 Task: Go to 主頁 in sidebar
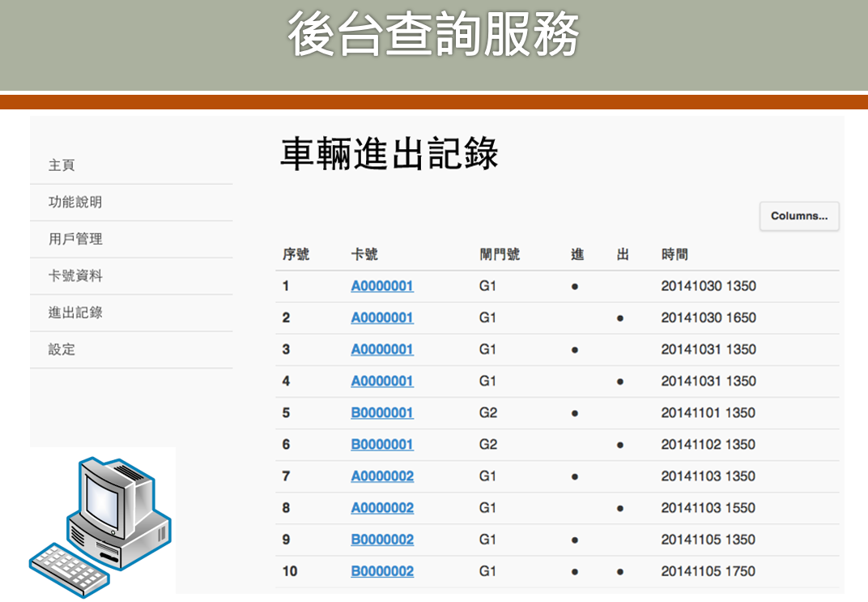pyautogui.click(x=62, y=165)
